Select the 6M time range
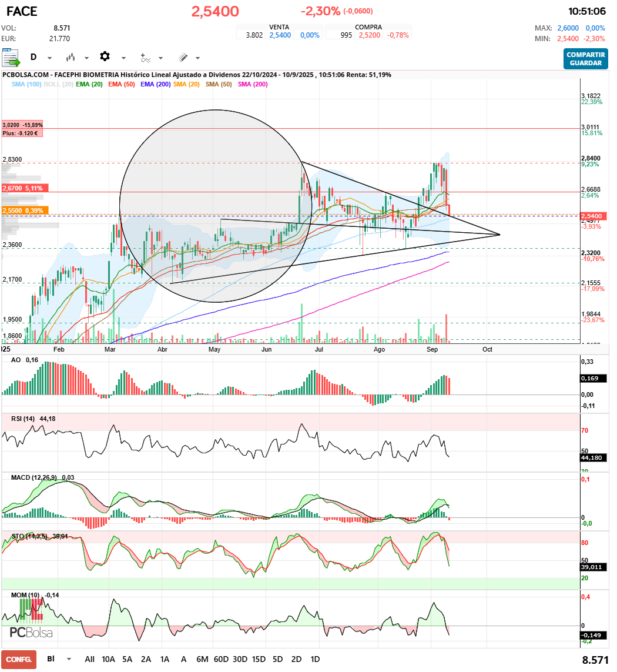Image resolution: width=617 pixels, height=672 pixels. click(x=202, y=659)
